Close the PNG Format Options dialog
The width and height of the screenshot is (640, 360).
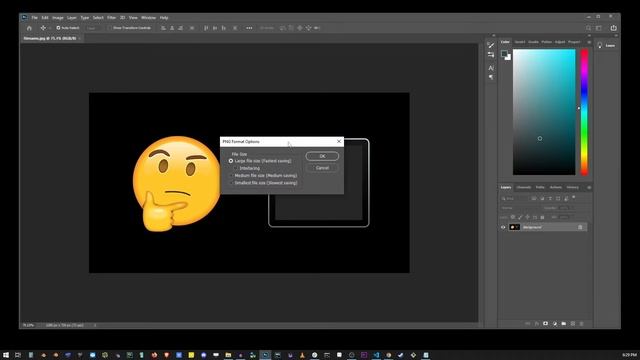click(x=339, y=141)
